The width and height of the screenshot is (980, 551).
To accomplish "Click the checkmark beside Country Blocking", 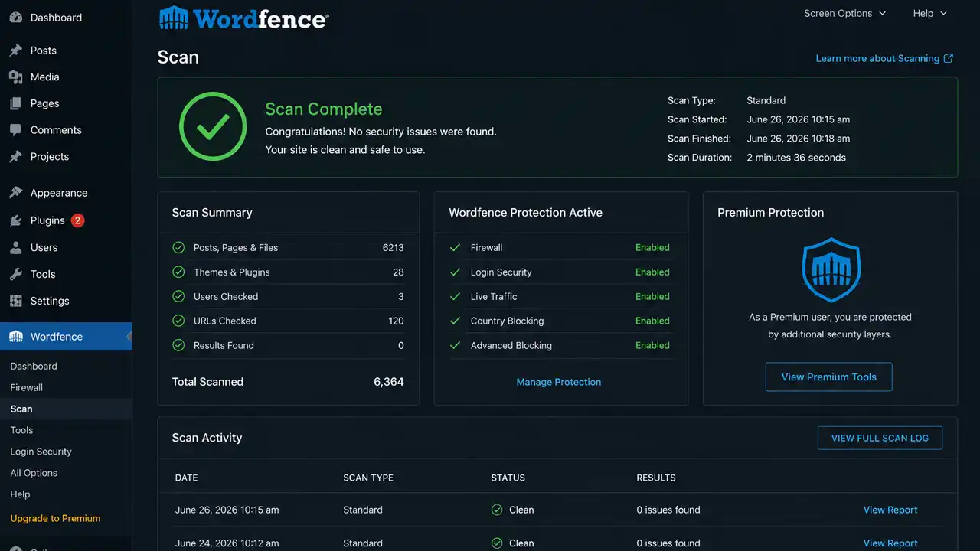I will tap(455, 321).
